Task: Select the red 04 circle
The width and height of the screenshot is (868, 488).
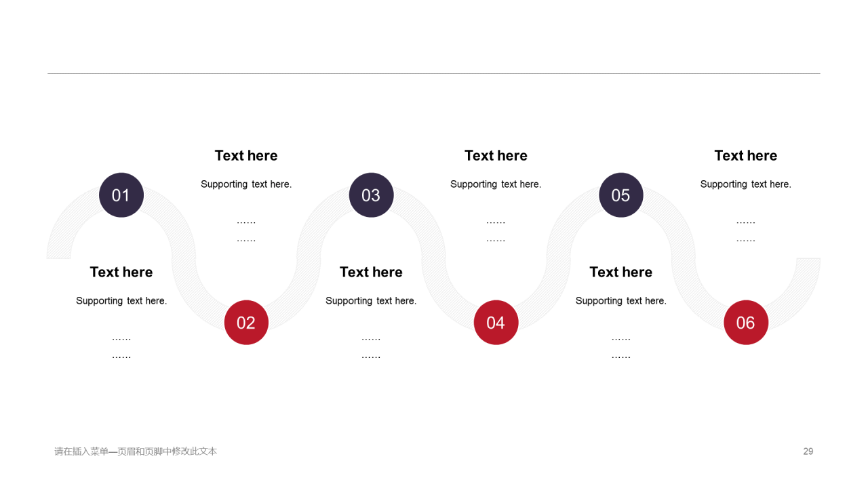Action: coord(496,323)
